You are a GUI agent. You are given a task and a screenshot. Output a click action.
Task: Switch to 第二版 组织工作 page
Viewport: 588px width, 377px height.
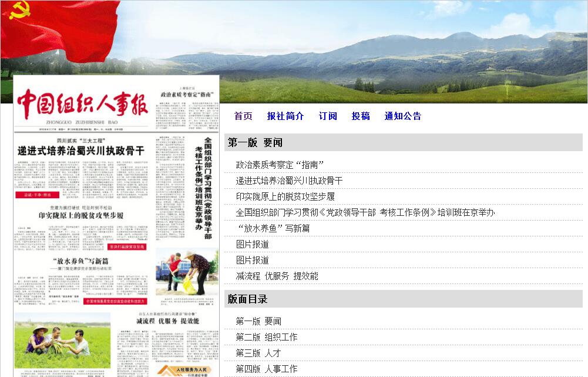click(x=266, y=337)
